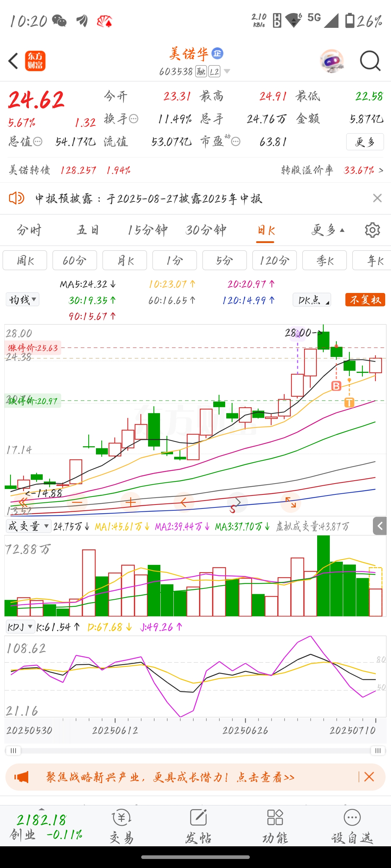Tap the latest red candlestick
This screenshot has width=391, height=868.
click(x=375, y=366)
